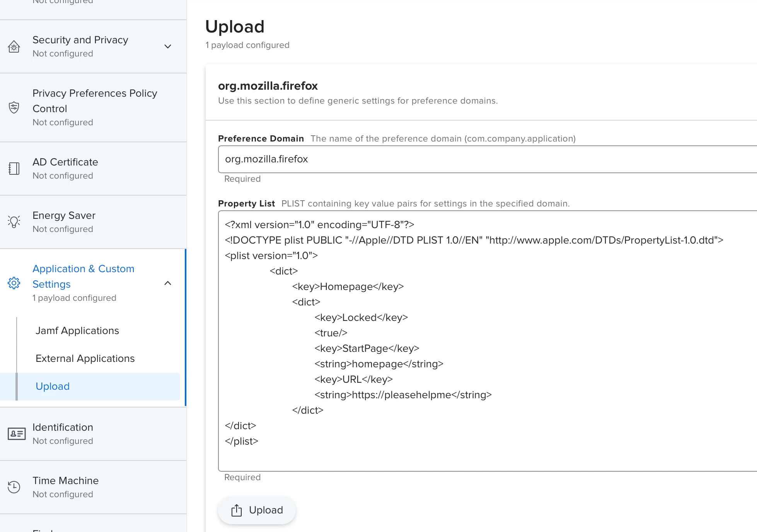Select Application & Custom Settings payload
Viewport: 757px width, 532px height.
pos(93,283)
